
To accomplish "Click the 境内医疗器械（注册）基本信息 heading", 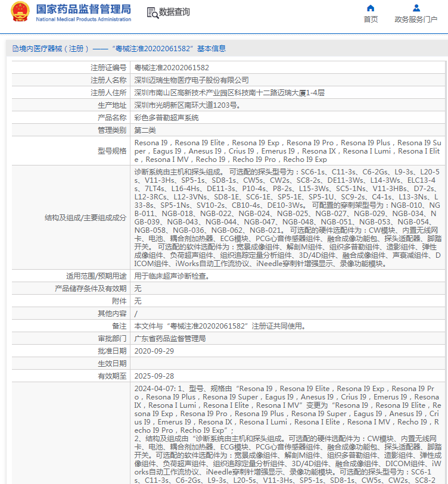I will click(x=119, y=48).
